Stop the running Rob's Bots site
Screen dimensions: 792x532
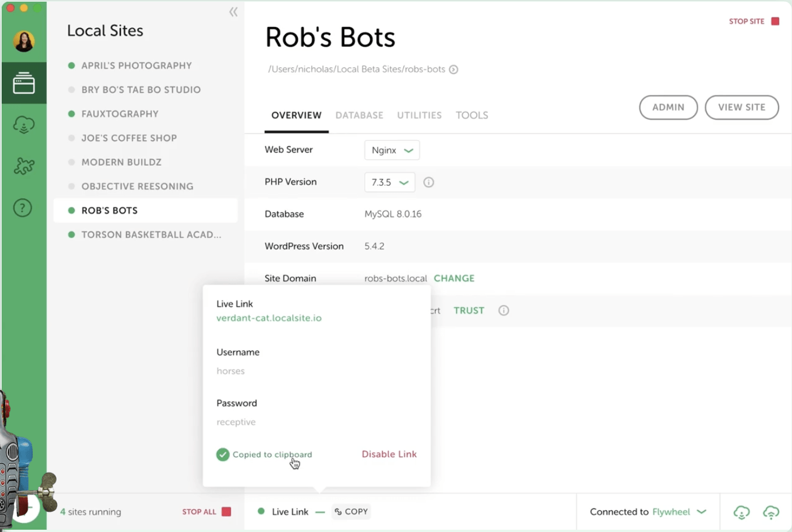tap(754, 21)
